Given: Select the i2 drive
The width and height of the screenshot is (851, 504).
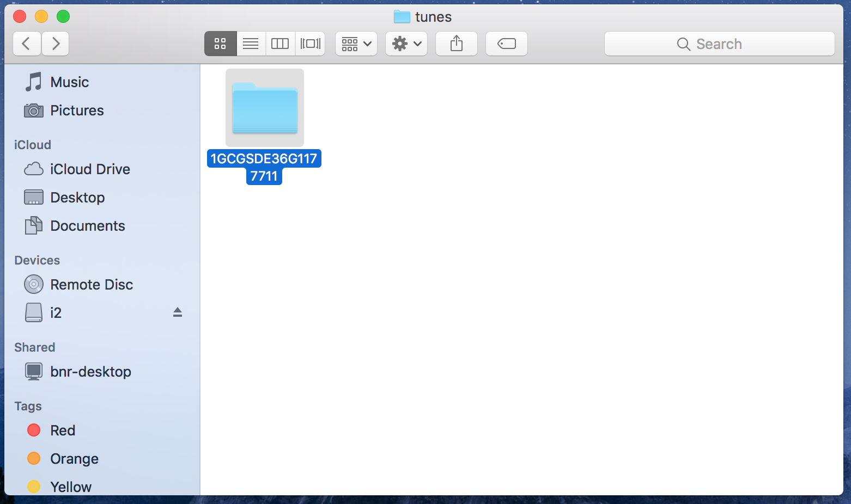Looking at the screenshot, I should coord(102,313).
